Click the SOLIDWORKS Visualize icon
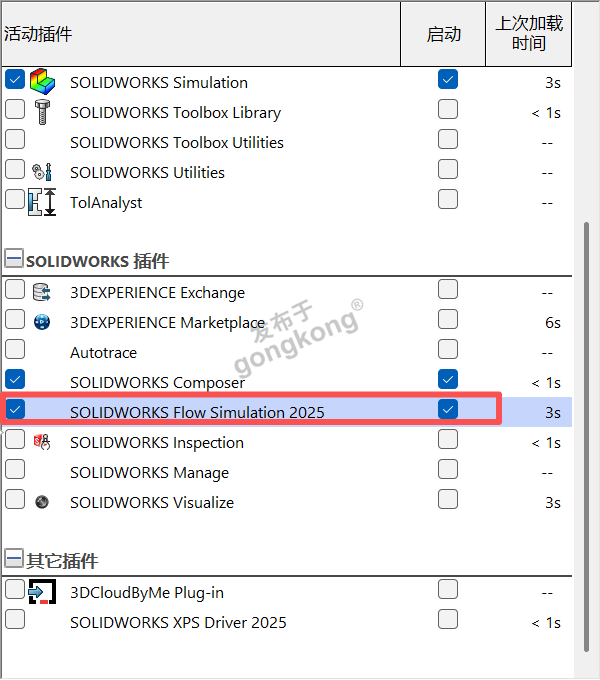 pyautogui.click(x=42, y=502)
